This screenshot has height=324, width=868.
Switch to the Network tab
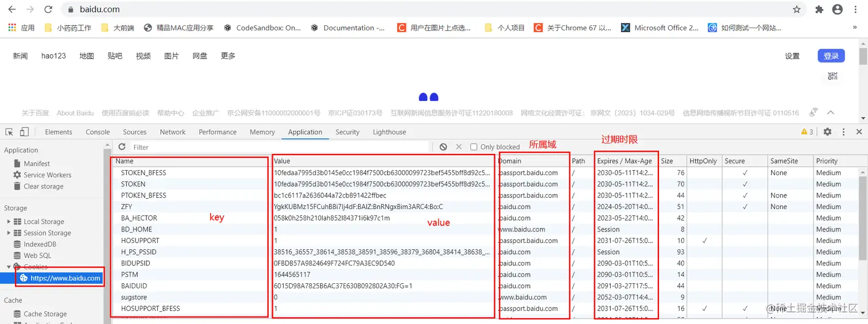click(x=173, y=132)
